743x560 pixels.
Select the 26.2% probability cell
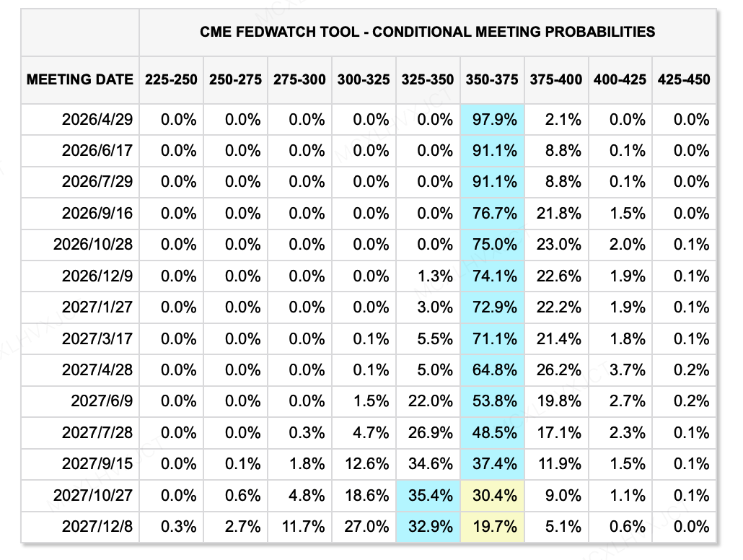pos(557,370)
